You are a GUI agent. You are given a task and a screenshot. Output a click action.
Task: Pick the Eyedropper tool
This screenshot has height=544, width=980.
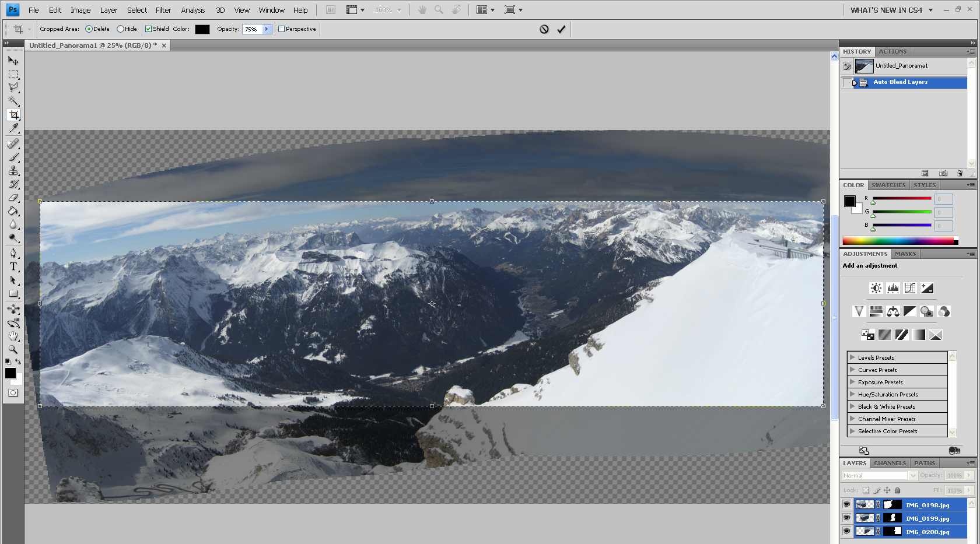tap(13, 128)
